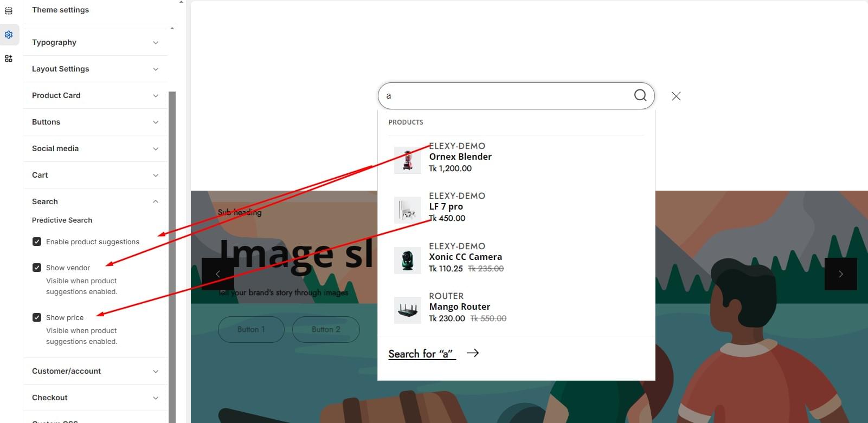Go to previous slide with left arrow
This screenshot has width=868, height=423.
click(218, 274)
